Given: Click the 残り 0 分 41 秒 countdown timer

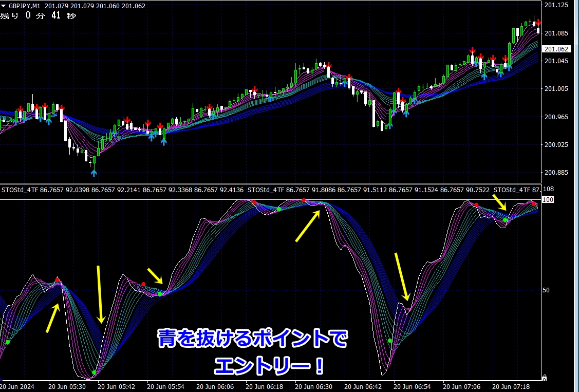Looking at the screenshot, I should pos(39,15).
